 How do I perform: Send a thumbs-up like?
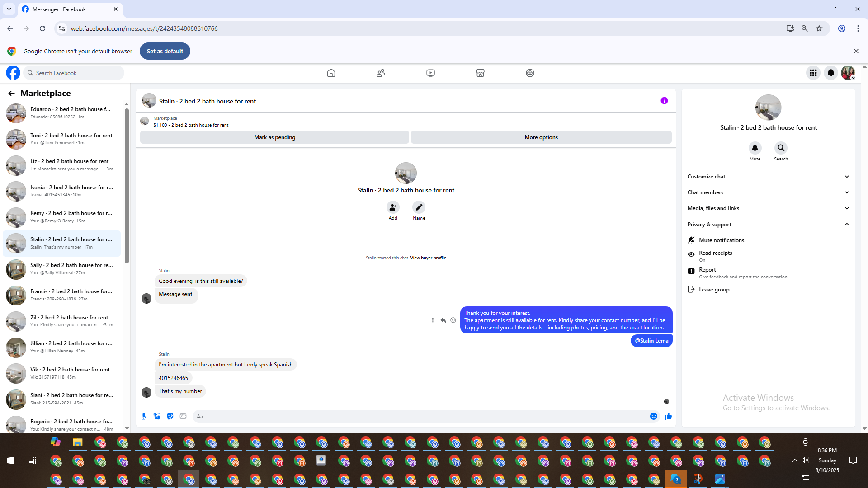(668, 416)
